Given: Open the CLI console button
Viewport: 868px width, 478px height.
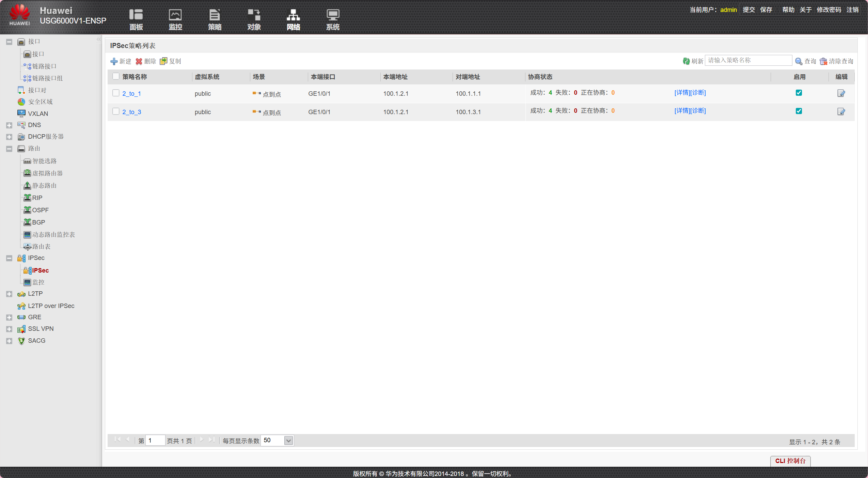Looking at the screenshot, I should 790,461.
